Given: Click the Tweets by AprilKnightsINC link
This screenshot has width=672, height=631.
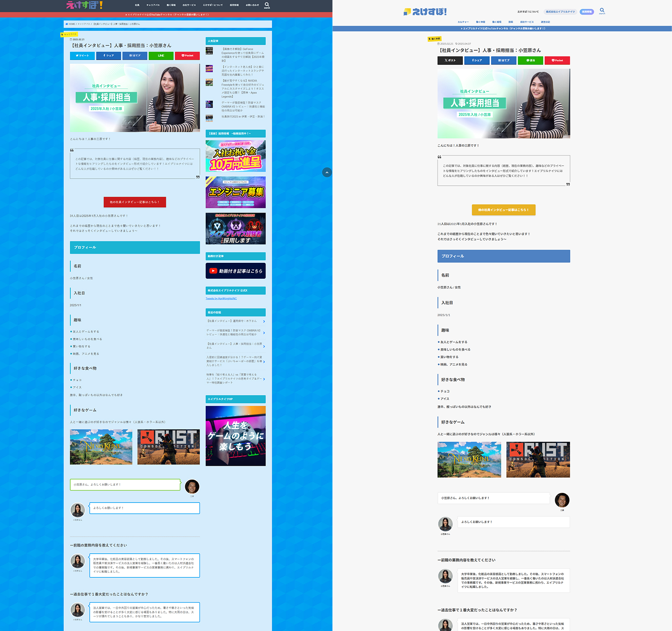Looking at the screenshot, I should (221, 298).
